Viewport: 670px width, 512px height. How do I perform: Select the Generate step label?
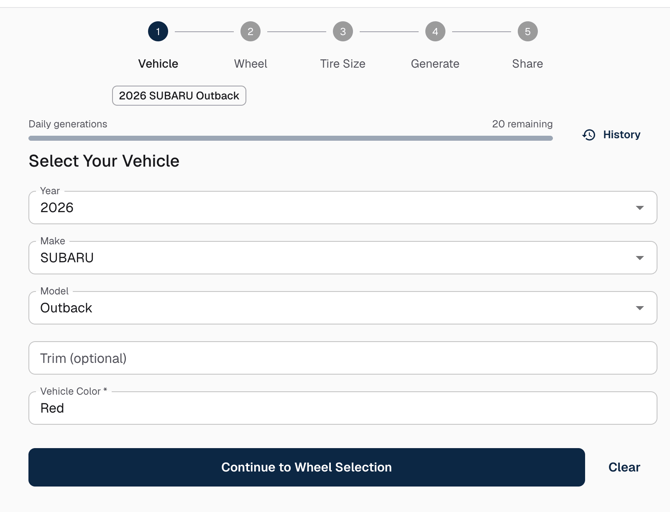435,64
